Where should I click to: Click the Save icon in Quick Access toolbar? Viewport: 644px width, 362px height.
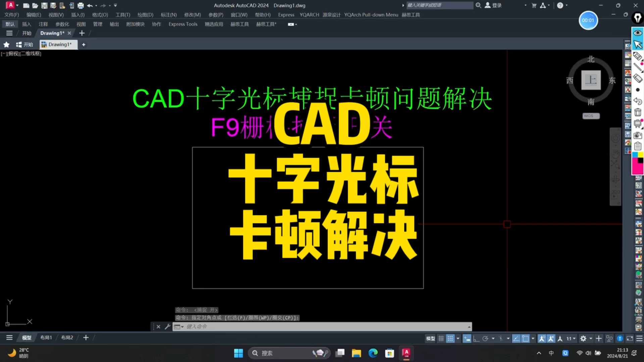click(x=44, y=5)
